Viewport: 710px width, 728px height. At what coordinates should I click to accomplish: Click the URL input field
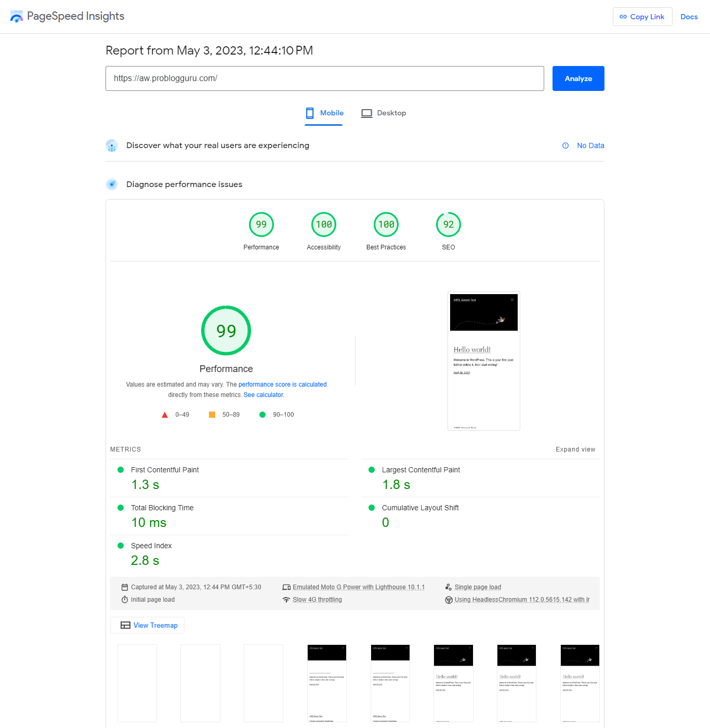pyautogui.click(x=324, y=78)
